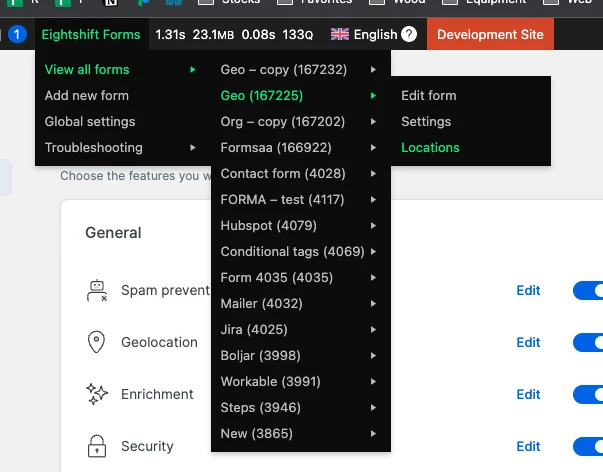Click the help question mark icon

[x=409, y=34]
